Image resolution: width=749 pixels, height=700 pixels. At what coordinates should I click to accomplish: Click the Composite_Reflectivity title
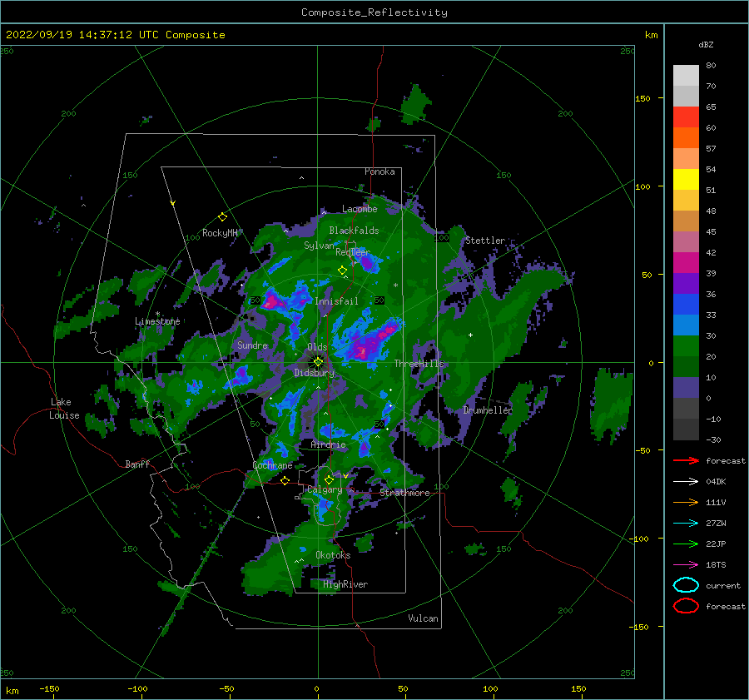[374, 12]
